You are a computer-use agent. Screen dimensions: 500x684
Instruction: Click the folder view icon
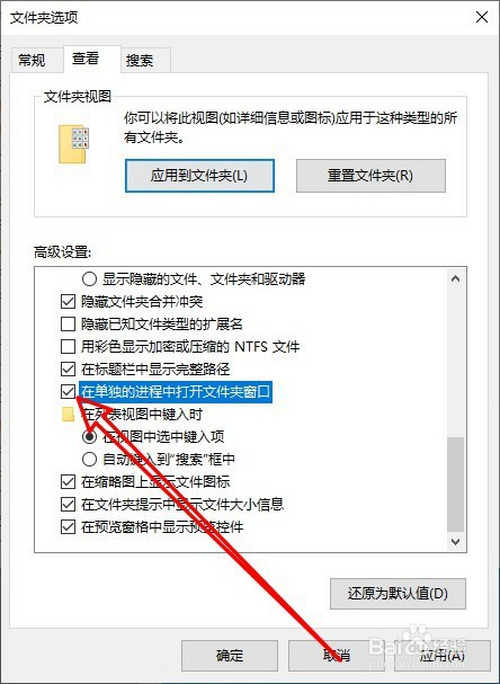[x=74, y=144]
